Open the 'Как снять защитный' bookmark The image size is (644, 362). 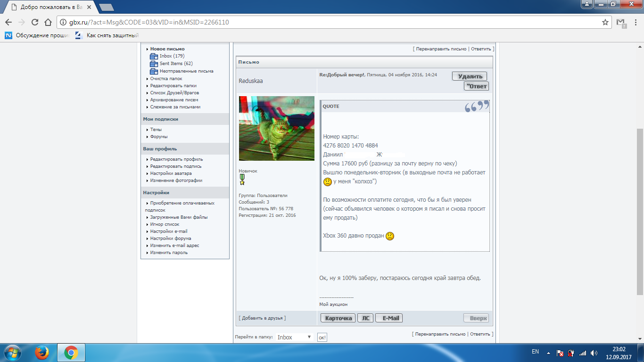[107, 35]
